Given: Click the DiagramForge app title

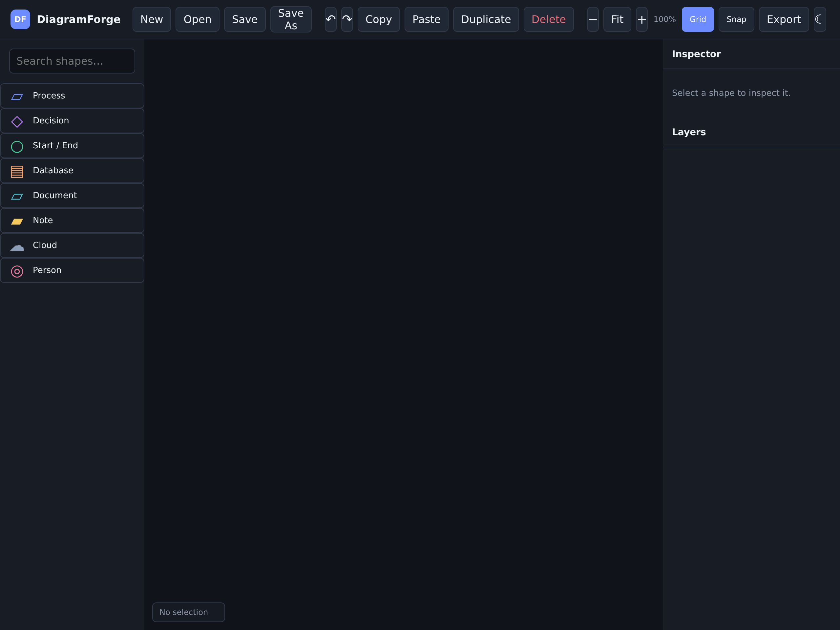Looking at the screenshot, I should point(78,19).
